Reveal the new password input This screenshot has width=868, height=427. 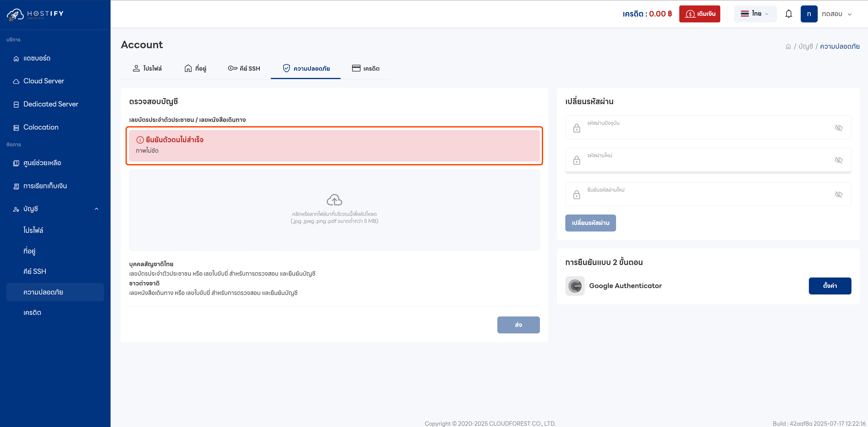point(839,160)
